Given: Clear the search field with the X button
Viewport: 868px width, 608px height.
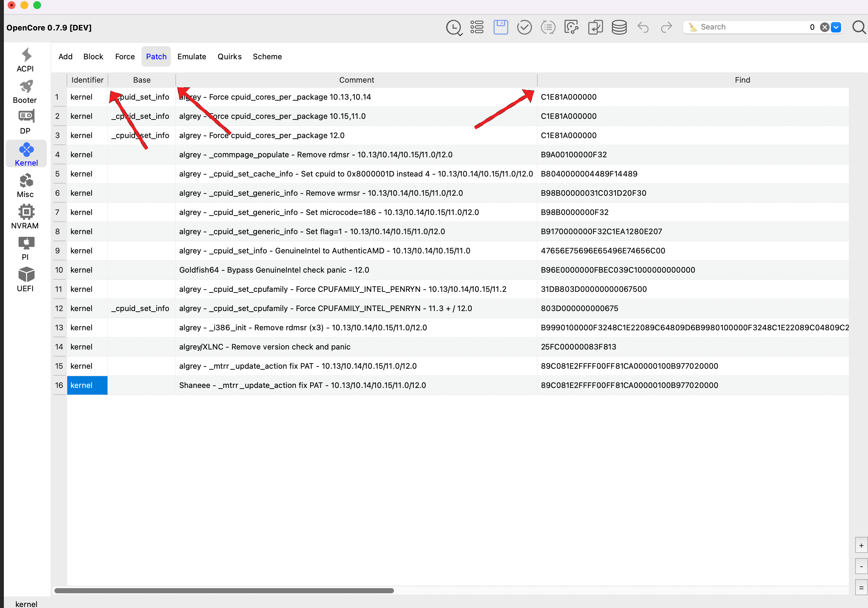Looking at the screenshot, I should pyautogui.click(x=824, y=27).
